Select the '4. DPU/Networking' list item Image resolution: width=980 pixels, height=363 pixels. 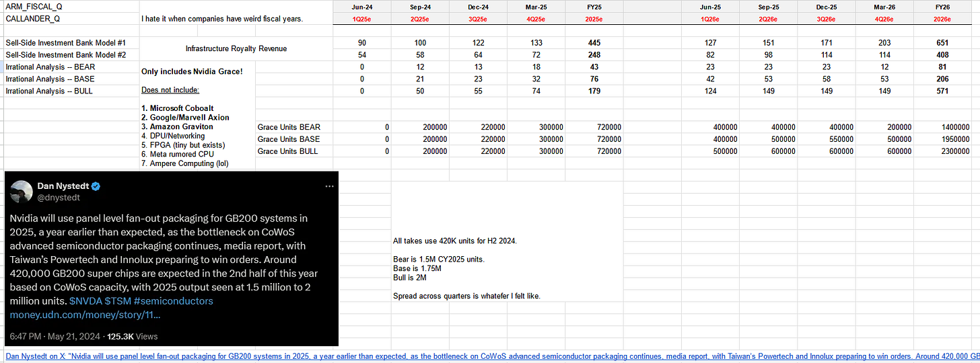[174, 136]
